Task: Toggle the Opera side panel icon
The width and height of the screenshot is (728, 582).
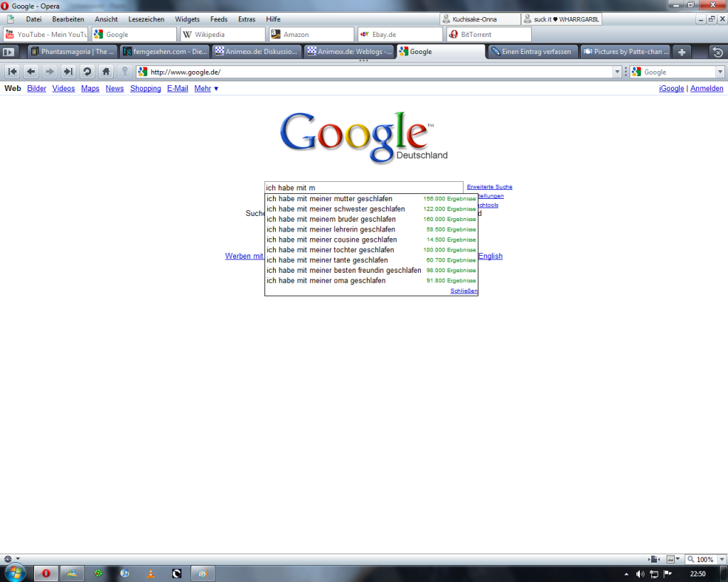Action: tap(9, 52)
